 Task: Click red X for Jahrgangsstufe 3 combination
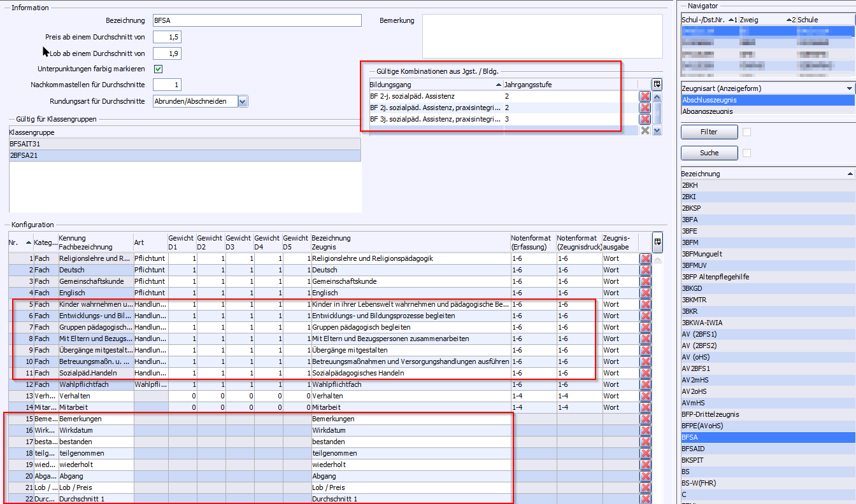pyautogui.click(x=645, y=120)
